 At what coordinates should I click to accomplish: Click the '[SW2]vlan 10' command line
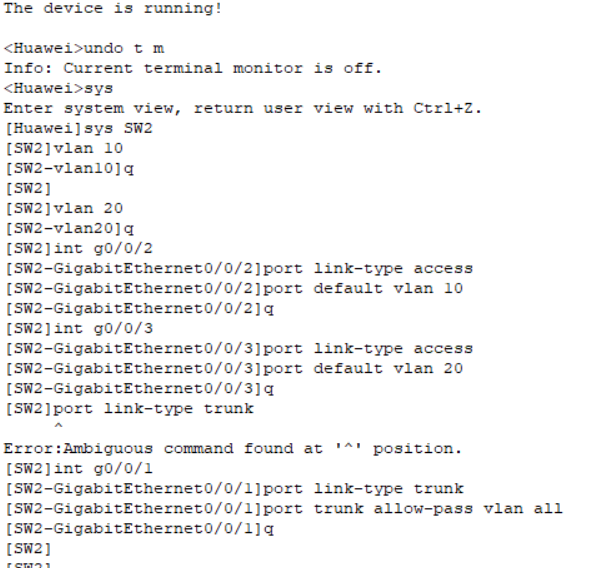click(64, 149)
